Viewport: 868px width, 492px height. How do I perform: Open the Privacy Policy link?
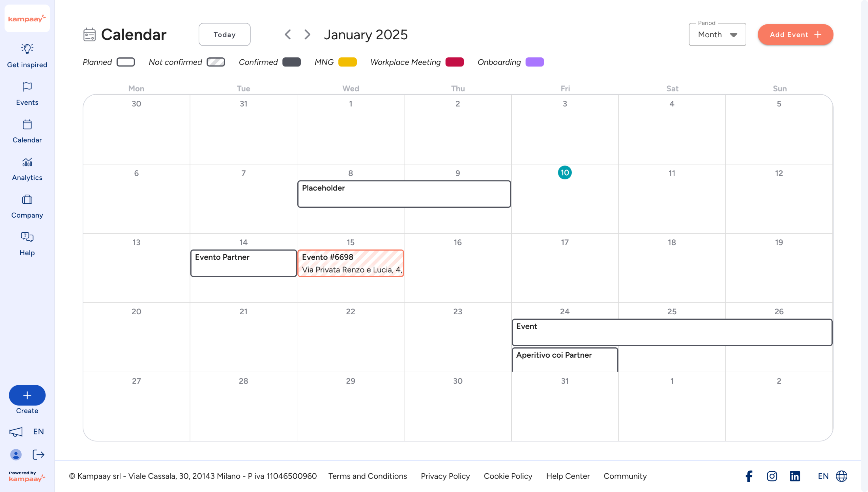445,476
